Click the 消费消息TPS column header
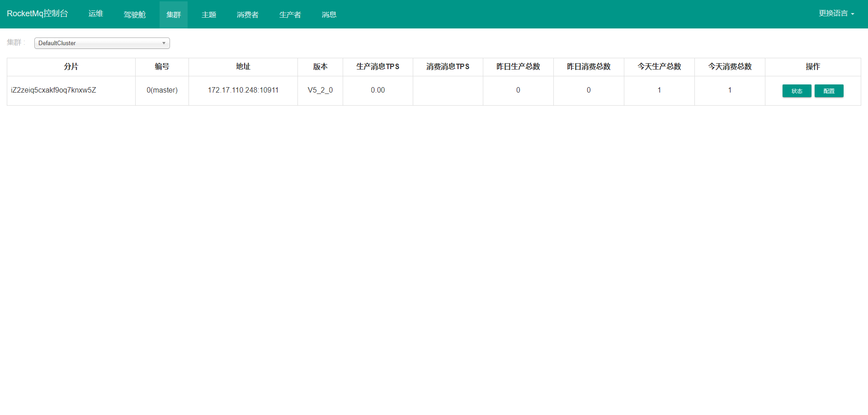The height and width of the screenshot is (415, 868). pos(448,67)
